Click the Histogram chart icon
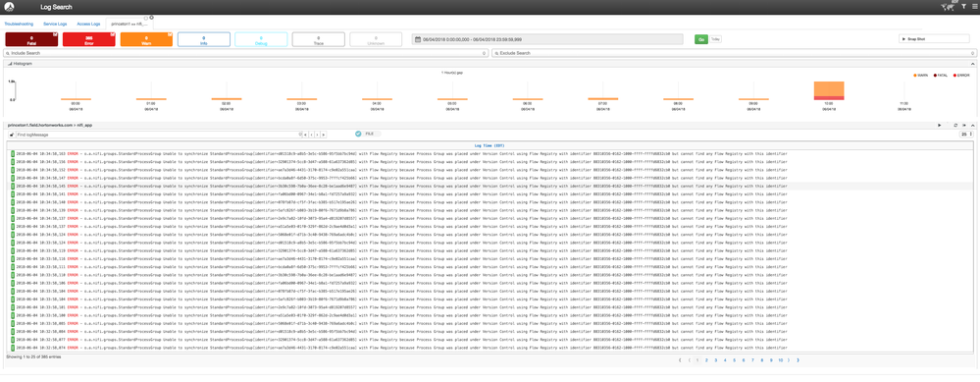 pyautogui.click(x=10, y=64)
